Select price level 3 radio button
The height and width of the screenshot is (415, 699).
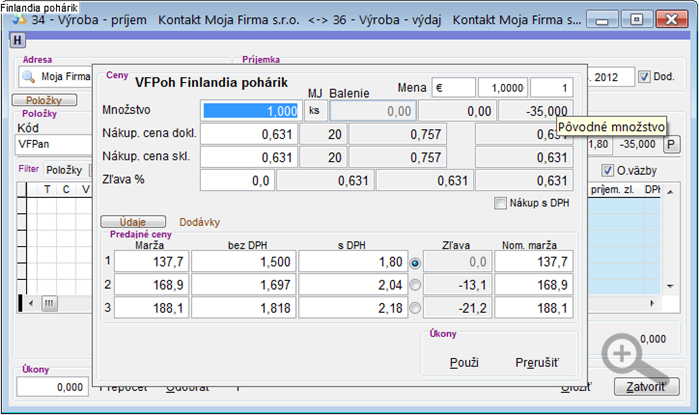[x=415, y=308]
